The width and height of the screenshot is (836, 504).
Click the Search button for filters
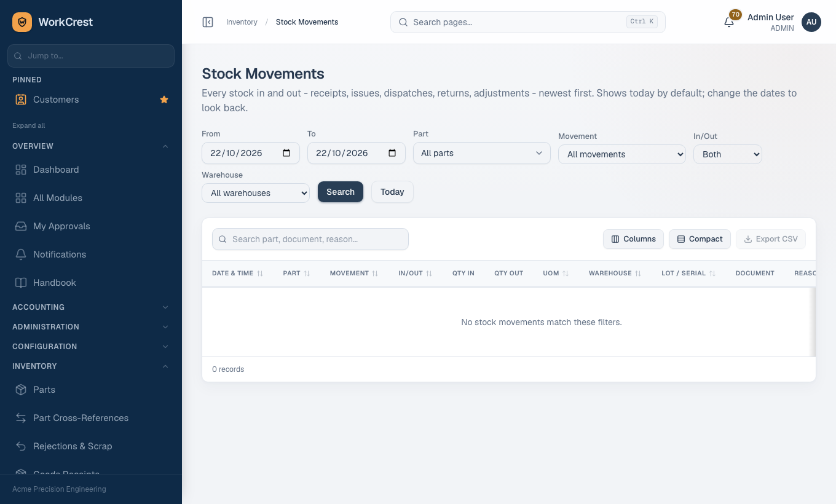point(341,192)
